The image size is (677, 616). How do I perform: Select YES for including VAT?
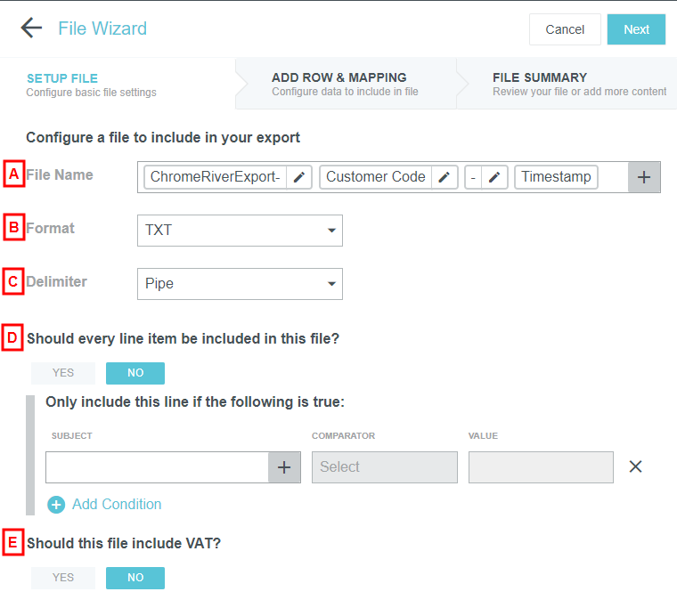(x=63, y=578)
